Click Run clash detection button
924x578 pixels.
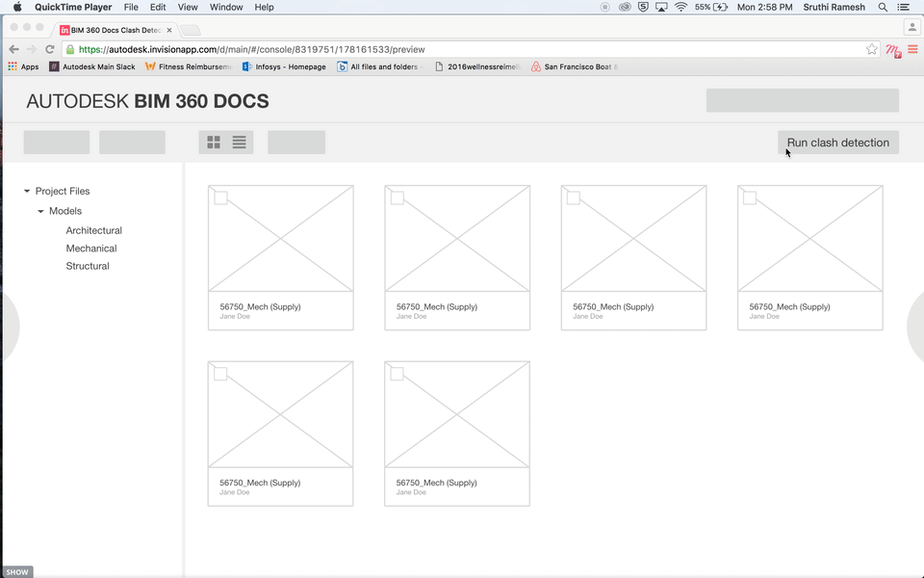point(838,143)
